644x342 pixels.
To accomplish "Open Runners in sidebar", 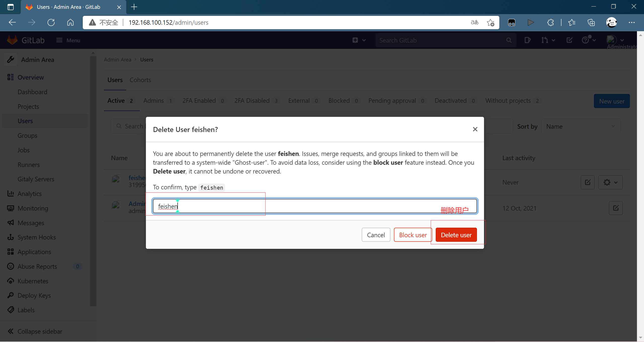I will click(x=29, y=165).
